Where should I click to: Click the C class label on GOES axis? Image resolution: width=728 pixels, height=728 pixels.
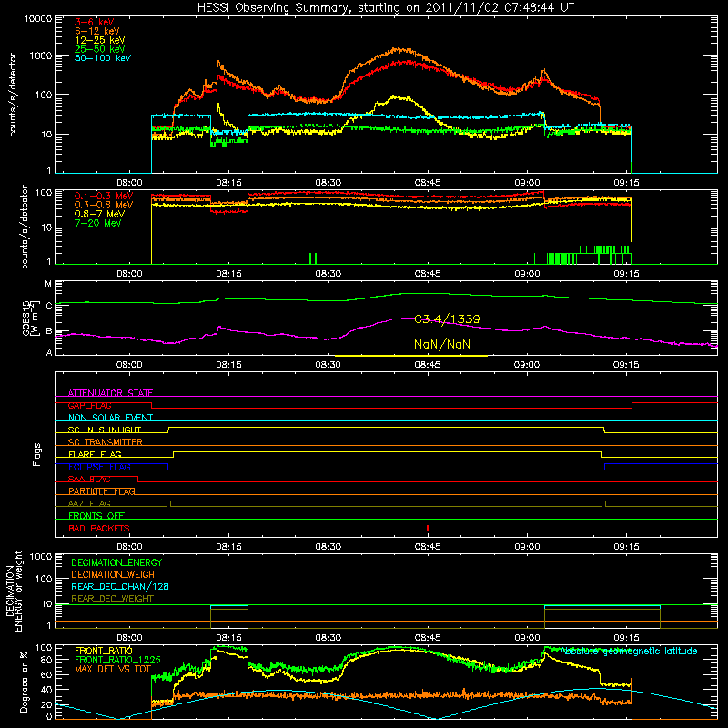pos(49,307)
